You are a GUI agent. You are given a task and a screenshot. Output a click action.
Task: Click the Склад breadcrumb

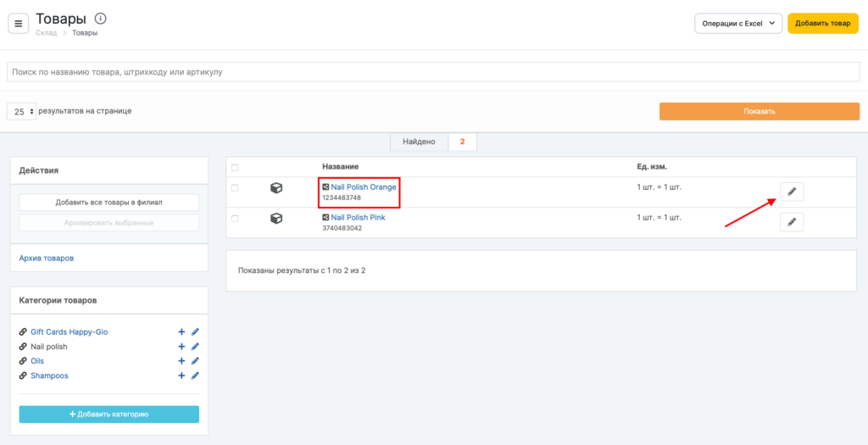coord(46,33)
